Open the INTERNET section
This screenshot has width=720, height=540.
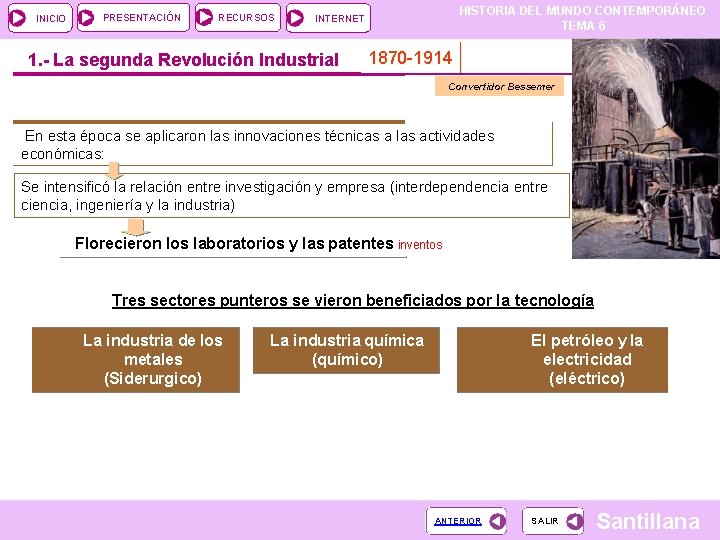coord(328,18)
